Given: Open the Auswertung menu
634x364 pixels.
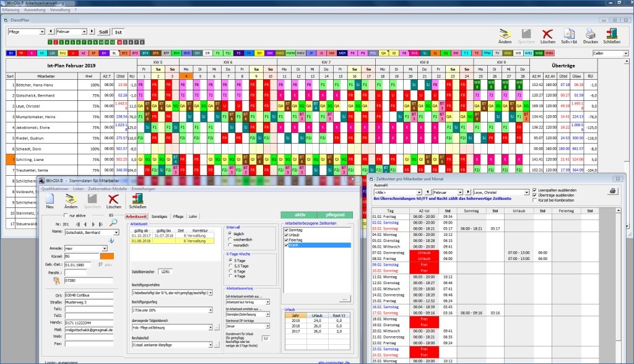Looking at the screenshot, I should coord(35,10).
